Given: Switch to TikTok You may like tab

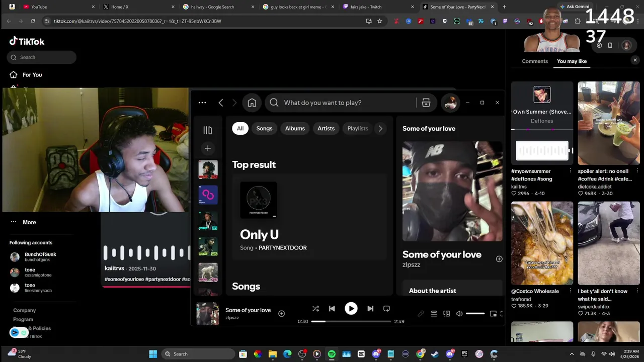Looking at the screenshot, I should point(572,61).
